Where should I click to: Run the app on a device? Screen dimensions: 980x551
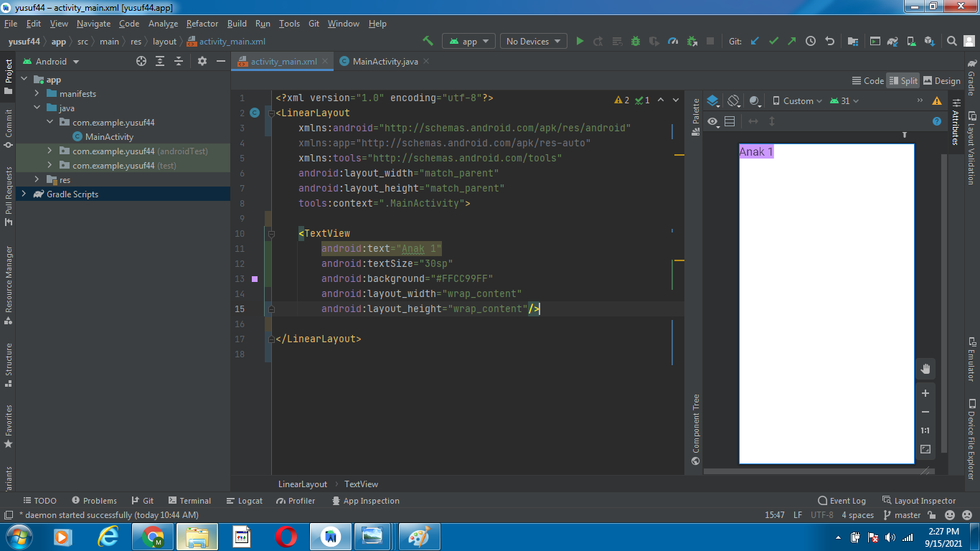point(580,41)
